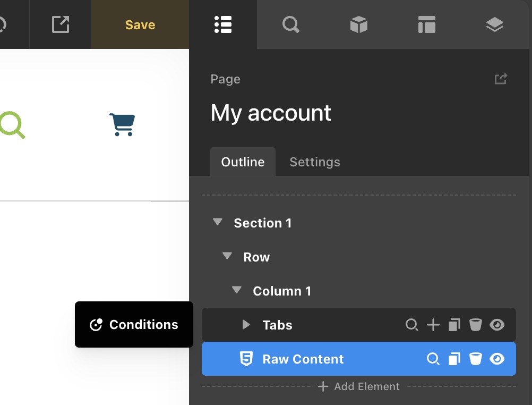The width and height of the screenshot is (532, 405).
Task: Delete the Raw Content element
Action: click(x=475, y=359)
